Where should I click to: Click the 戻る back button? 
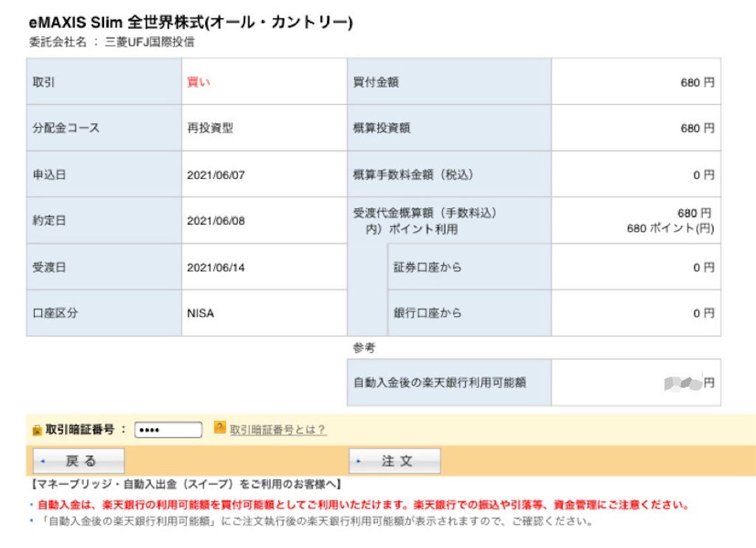(78, 461)
